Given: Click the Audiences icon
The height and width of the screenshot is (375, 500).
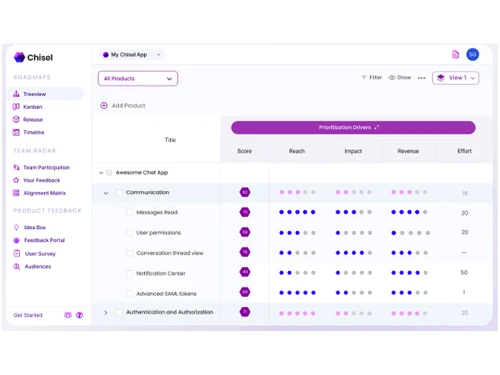Looking at the screenshot, I should (x=16, y=266).
